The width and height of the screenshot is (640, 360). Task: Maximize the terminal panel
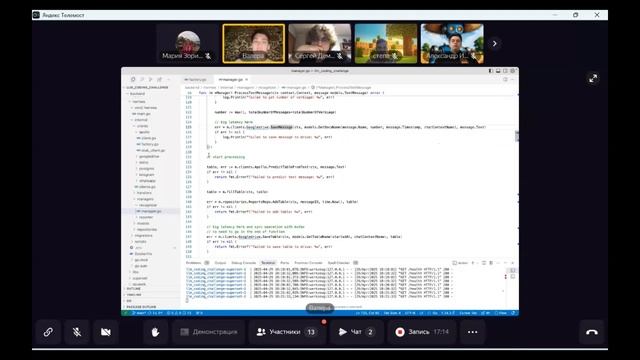505,263
